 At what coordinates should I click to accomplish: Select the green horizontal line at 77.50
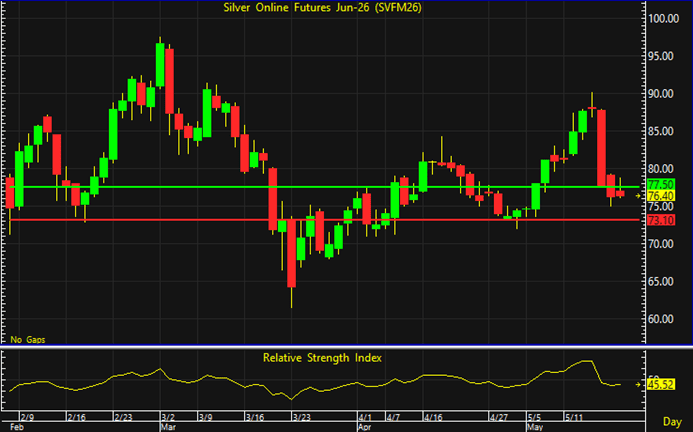pyautogui.click(x=325, y=187)
